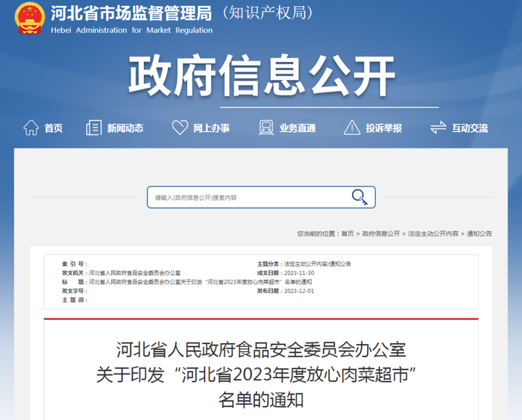Click the 河北省市场监督管理局 site title
The image size is (522, 420).
coord(131,13)
